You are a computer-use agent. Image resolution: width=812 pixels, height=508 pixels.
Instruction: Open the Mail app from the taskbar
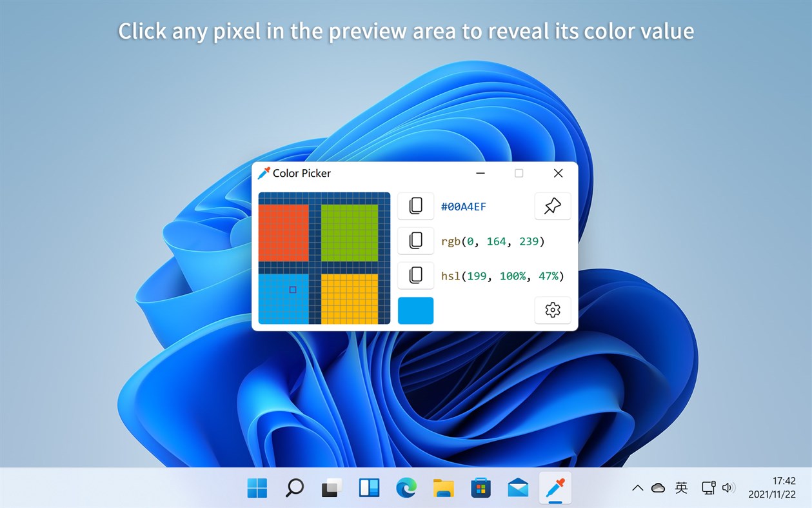(x=518, y=488)
